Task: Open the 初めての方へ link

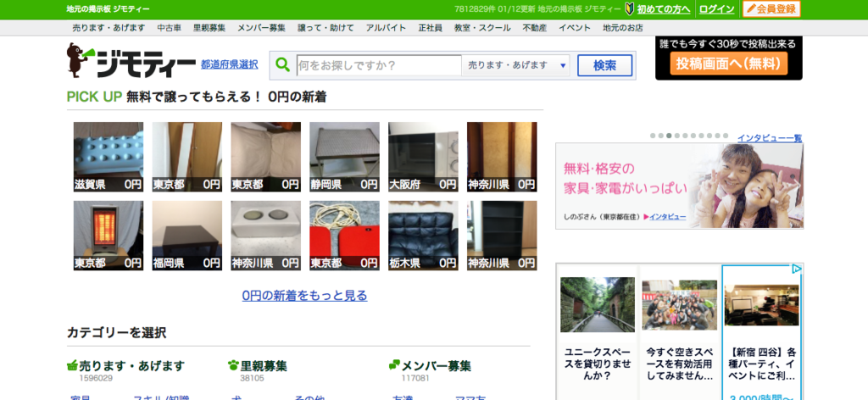Action: 664,8
